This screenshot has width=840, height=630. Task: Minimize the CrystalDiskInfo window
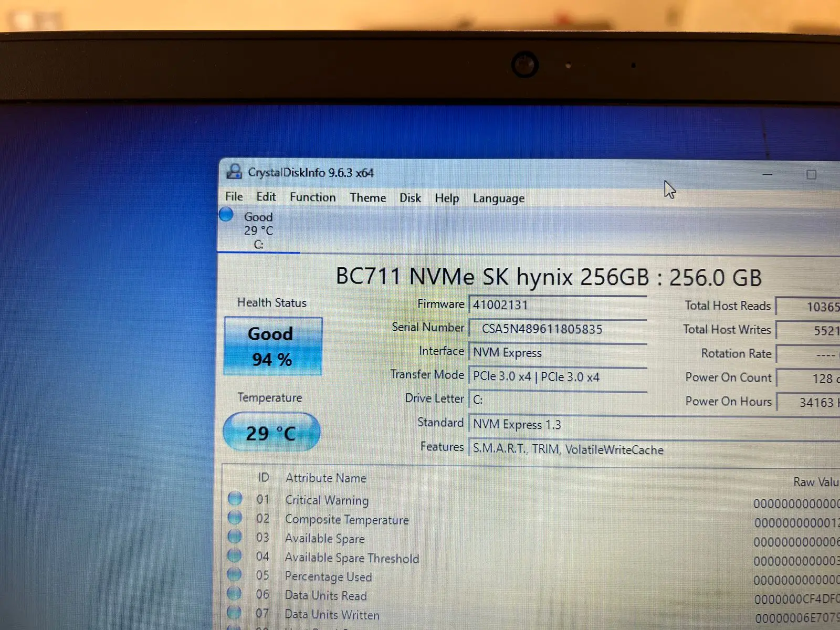[768, 174]
